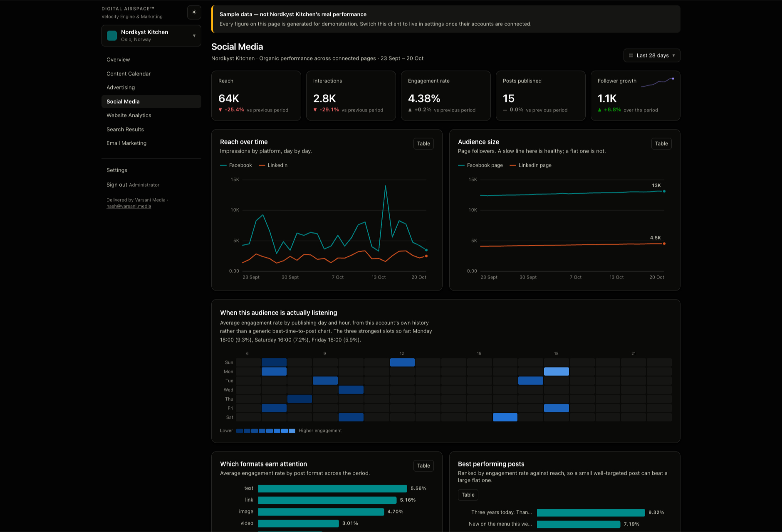Click the Posts published 15 card
The image size is (782, 532).
[x=541, y=96]
